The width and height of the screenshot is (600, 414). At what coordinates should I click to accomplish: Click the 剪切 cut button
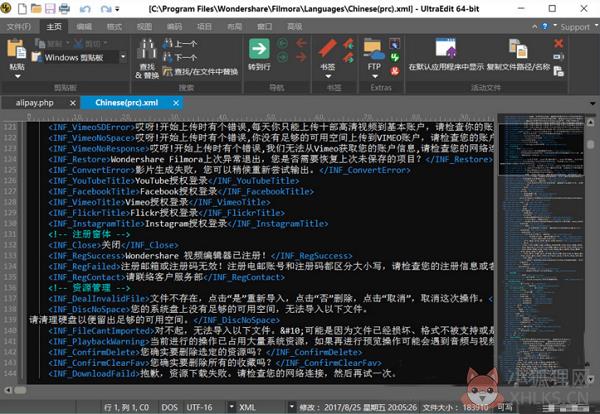tap(90, 43)
